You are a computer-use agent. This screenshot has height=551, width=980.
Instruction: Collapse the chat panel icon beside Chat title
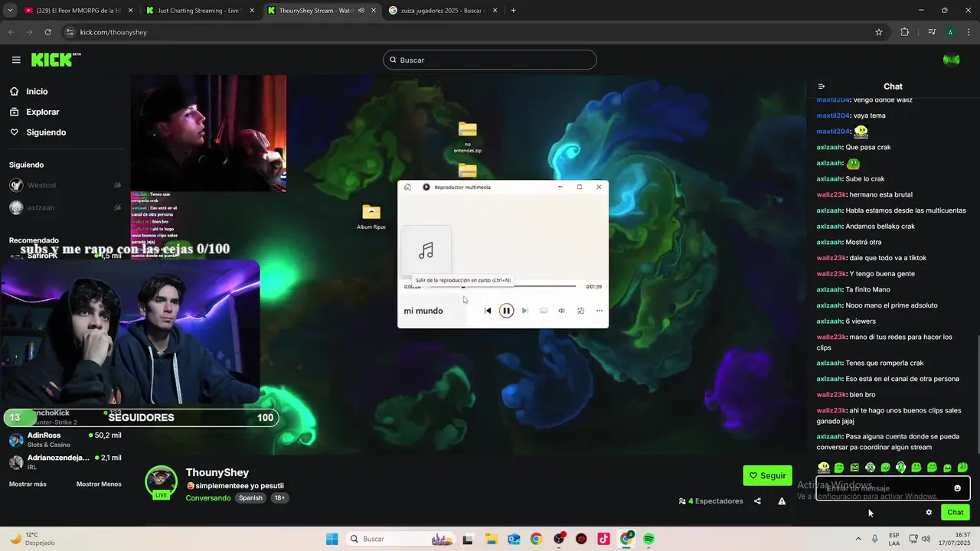tap(822, 86)
